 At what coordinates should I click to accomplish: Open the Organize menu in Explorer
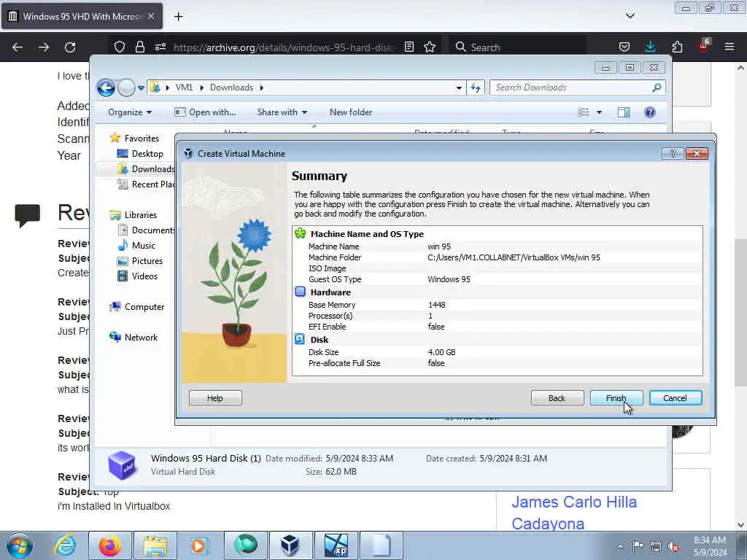(130, 112)
